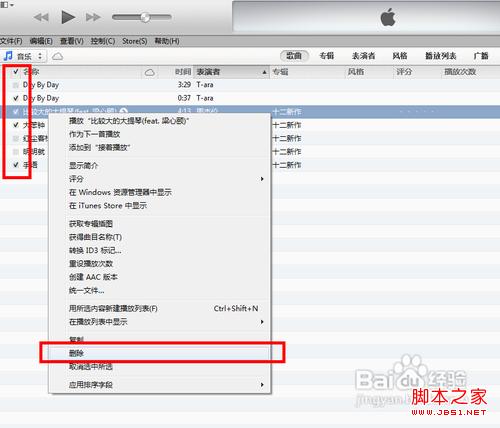Expand 在播放列表中显示 submenu
The width and height of the screenshot is (500, 428).
point(262,322)
